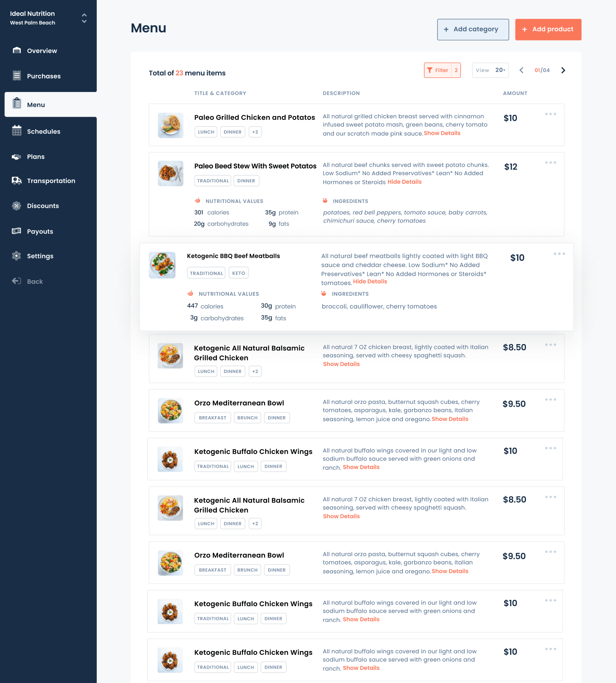The width and height of the screenshot is (616, 683).
Task: Click the Add category button
Action: coord(473,30)
